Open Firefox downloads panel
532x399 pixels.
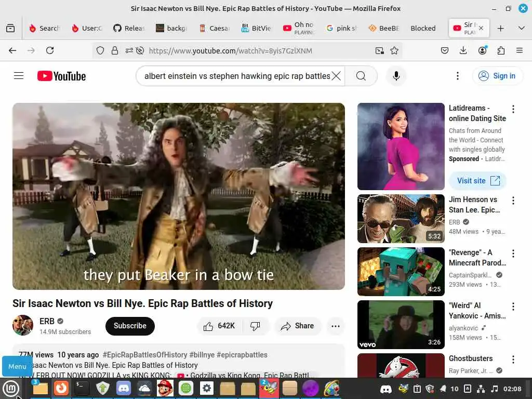[463, 50]
